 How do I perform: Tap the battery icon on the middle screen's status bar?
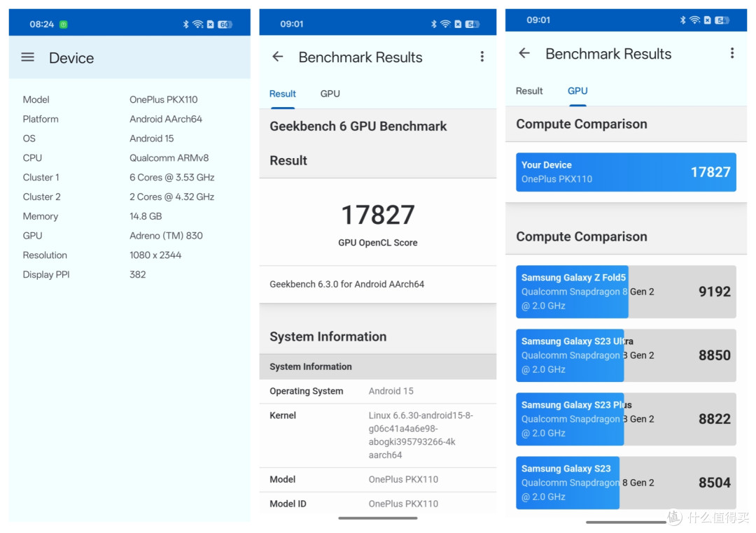click(472, 24)
